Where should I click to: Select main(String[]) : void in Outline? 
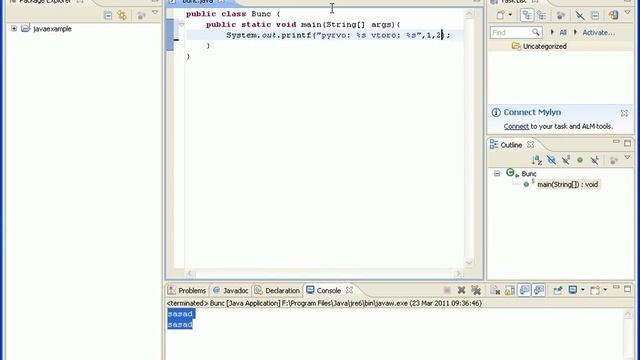coord(567,184)
